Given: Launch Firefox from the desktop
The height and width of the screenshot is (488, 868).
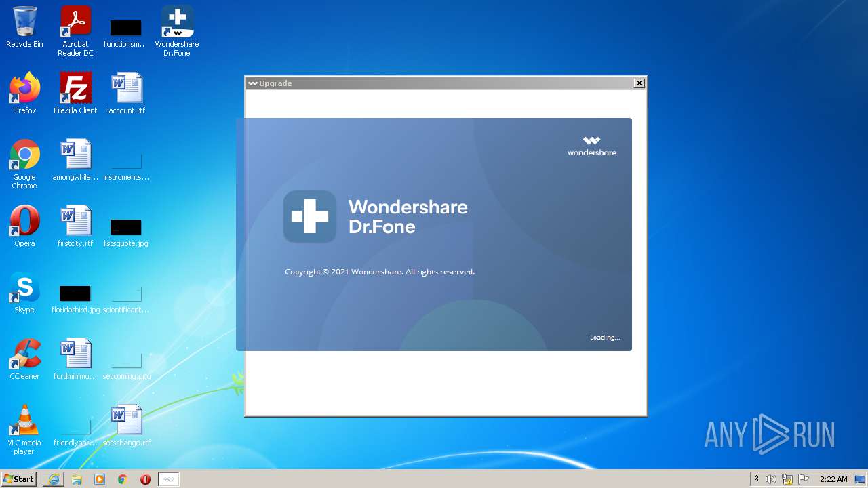Looking at the screenshot, I should 24,93.
